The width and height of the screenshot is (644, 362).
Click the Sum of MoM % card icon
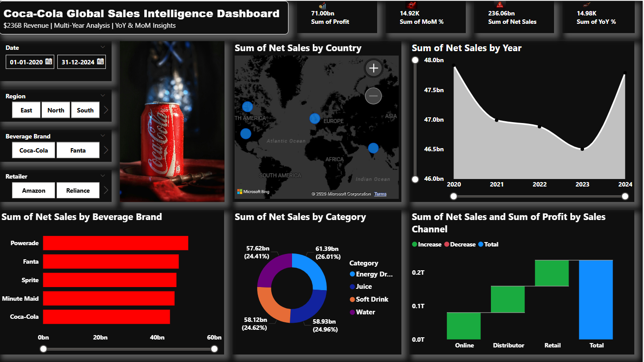click(x=412, y=5)
